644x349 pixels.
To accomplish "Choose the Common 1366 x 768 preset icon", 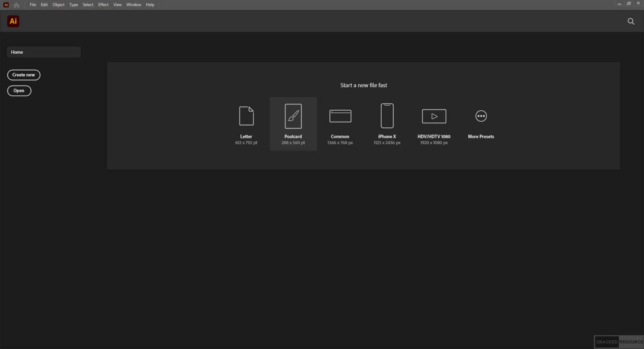I will click(x=340, y=116).
